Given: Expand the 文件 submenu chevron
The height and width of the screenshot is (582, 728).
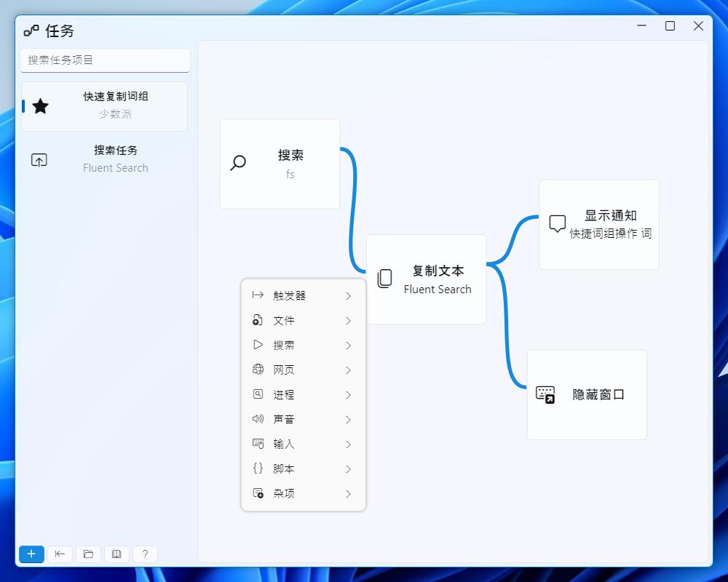Looking at the screenshot, I should click(348, 321).
